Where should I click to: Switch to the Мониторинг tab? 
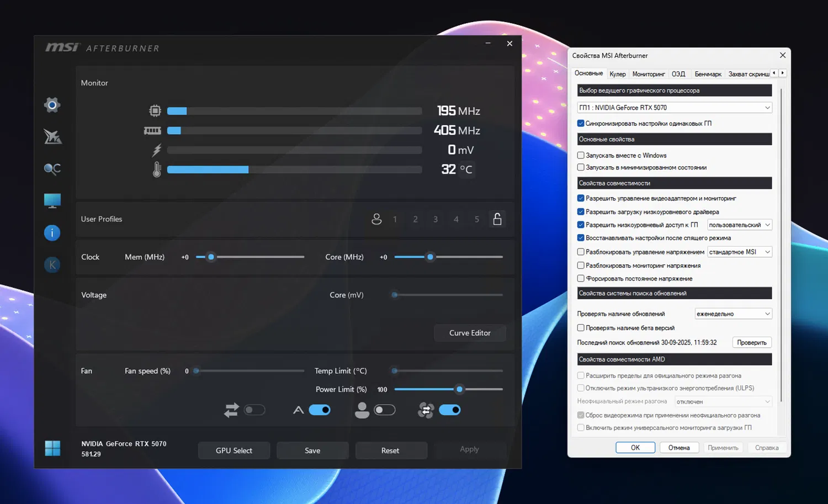point(649,74)
